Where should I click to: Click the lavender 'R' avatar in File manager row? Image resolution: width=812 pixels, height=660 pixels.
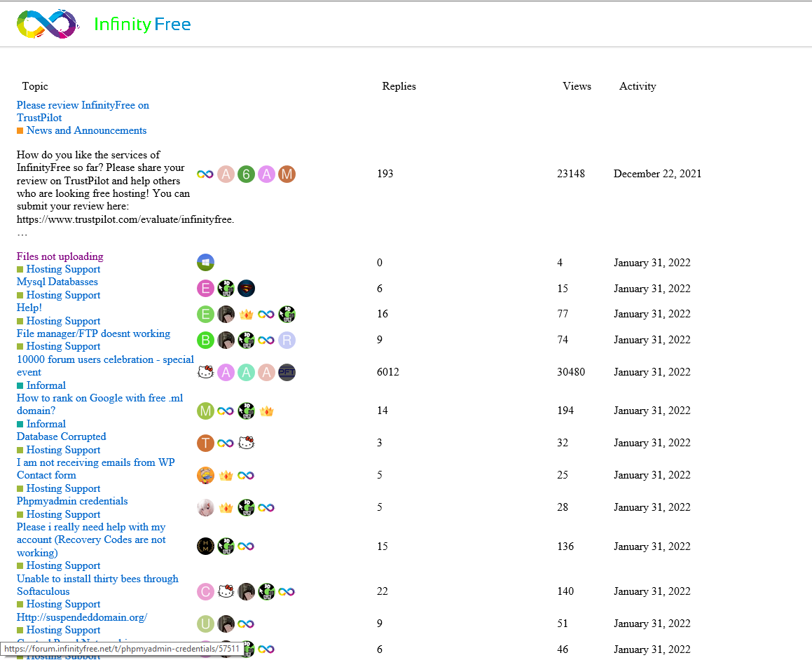click(287, 340)
